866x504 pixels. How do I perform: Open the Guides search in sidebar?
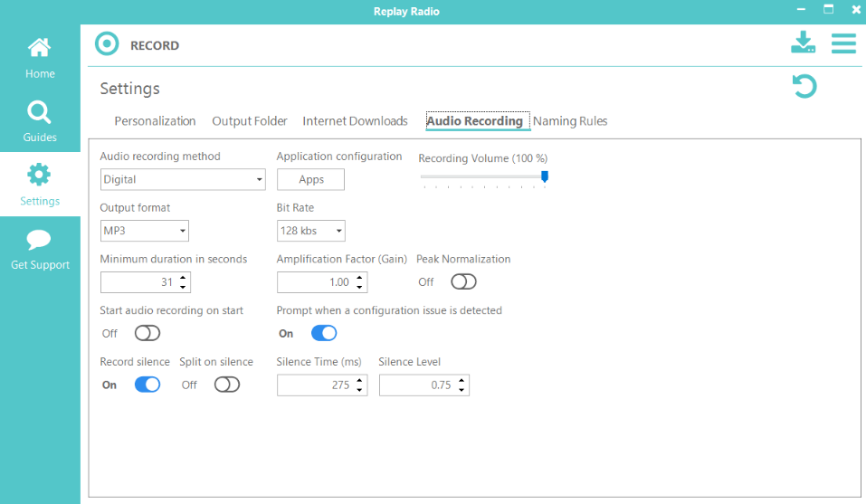40,120
